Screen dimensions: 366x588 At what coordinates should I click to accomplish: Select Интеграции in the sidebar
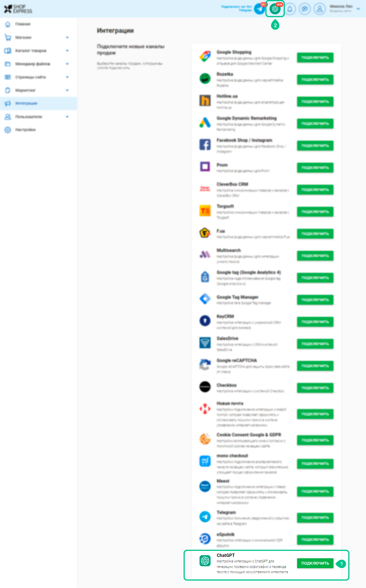click(39, 103)
